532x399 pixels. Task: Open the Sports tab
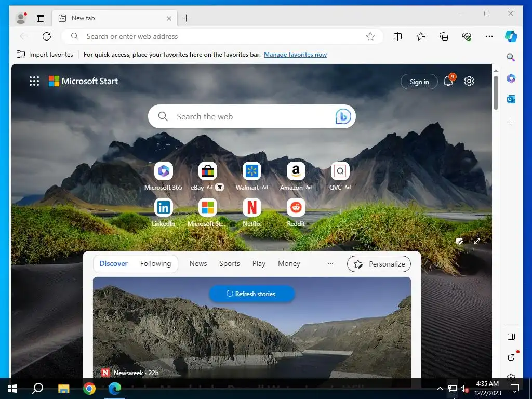pyautogui.click(x=229, y=263)
